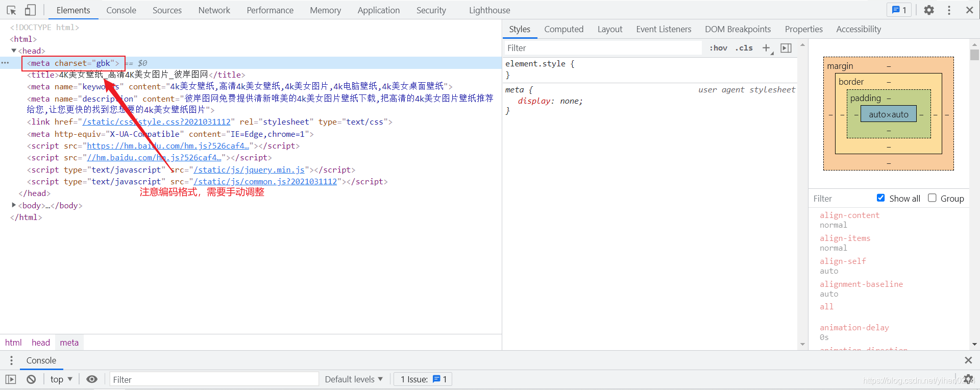
Task: Select the animation-delay property row
Action: (888, 332)
